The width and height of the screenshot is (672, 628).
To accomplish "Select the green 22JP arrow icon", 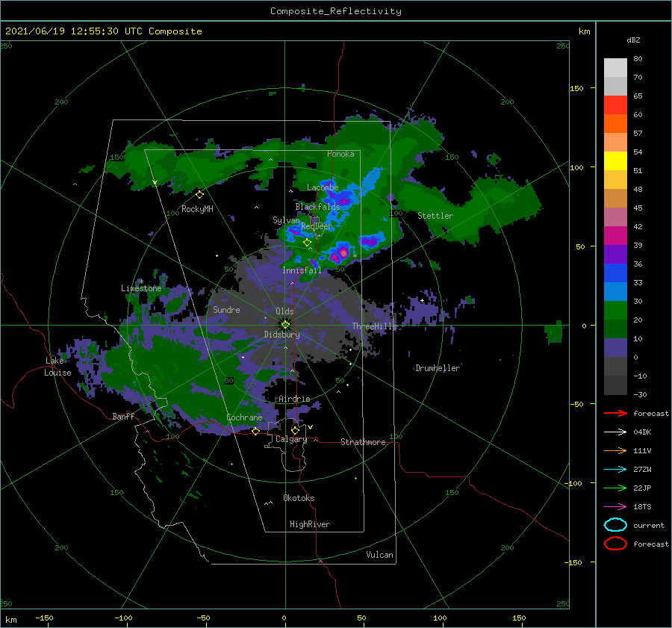I will click(x=615, y=488).
